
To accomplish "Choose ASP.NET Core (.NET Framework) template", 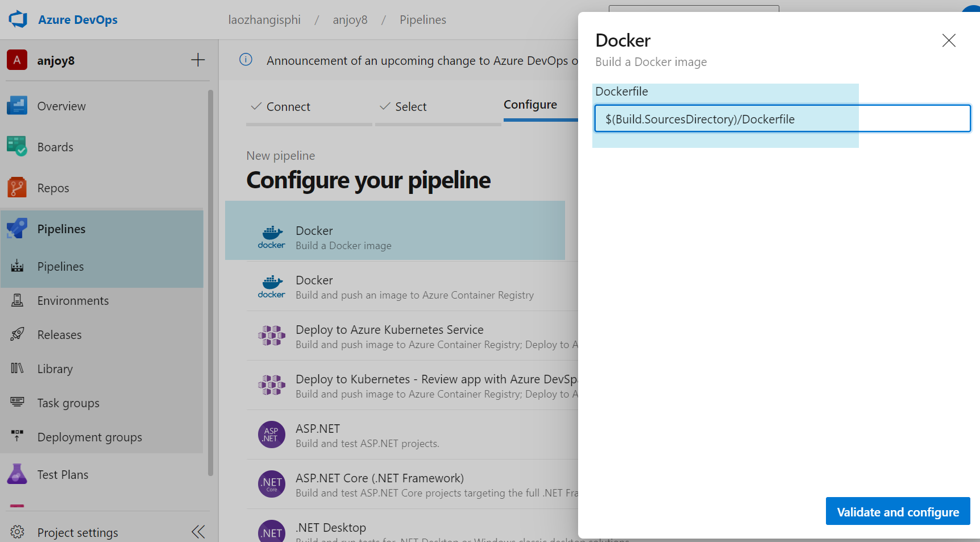I will point(412,484).
